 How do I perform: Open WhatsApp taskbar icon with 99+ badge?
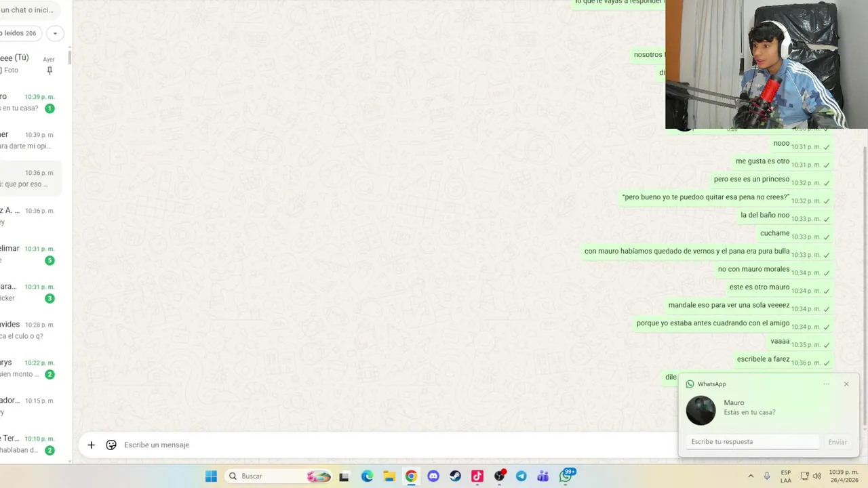coord(566,476)
